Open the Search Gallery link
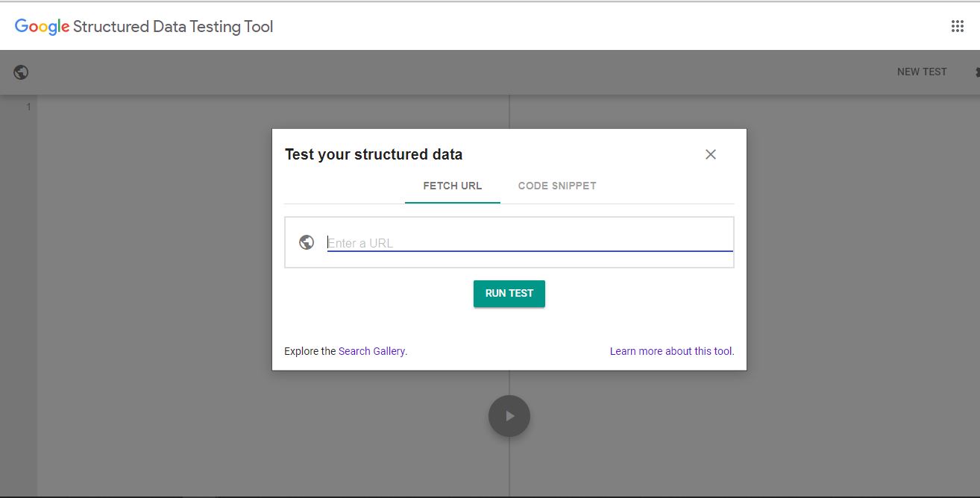The height and width of the screenshot is (498, 980). pyautogui.click(x=372, y=351)
